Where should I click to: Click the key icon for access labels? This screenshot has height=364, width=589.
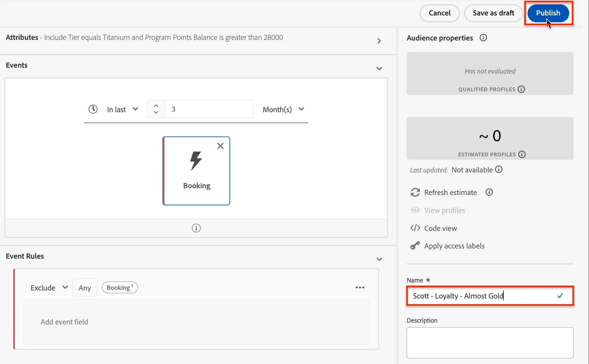click(x=415, y=246)
